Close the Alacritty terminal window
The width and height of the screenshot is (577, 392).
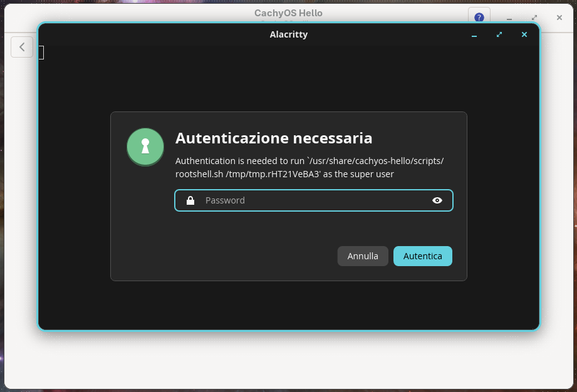tap(524, 34)
